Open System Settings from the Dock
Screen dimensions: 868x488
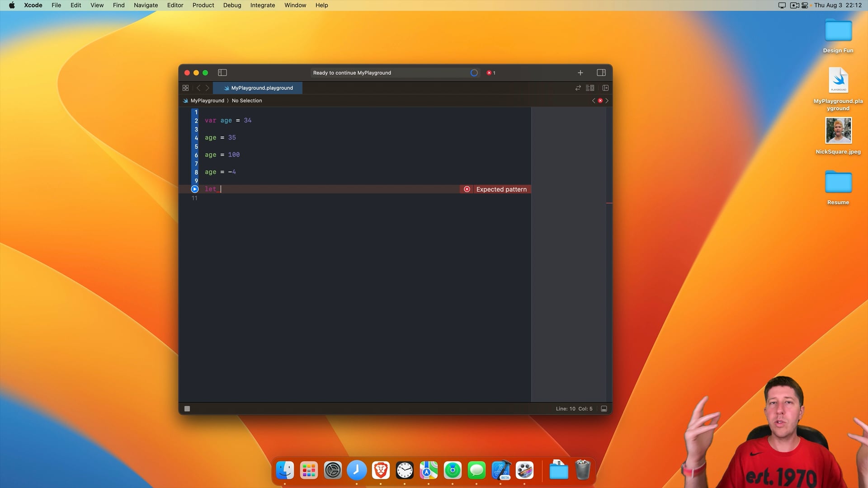pyautogui.click(x=333, y=470)
